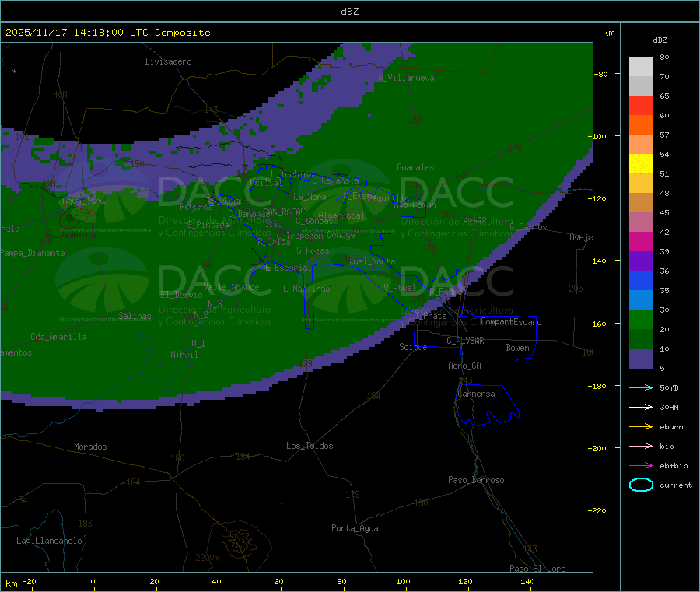Click the 'Nihuil' map label
This screenshot has width=700, height=592.
184,355
